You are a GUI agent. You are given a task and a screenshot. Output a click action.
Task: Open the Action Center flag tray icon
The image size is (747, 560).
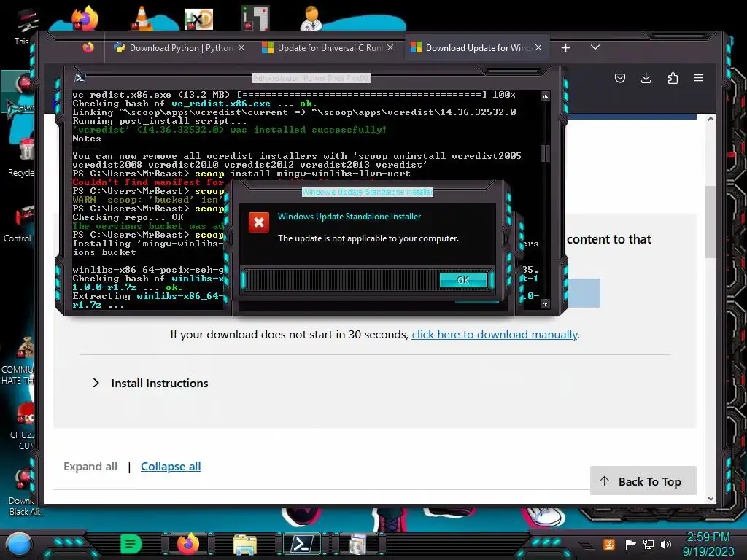(630, 544)
